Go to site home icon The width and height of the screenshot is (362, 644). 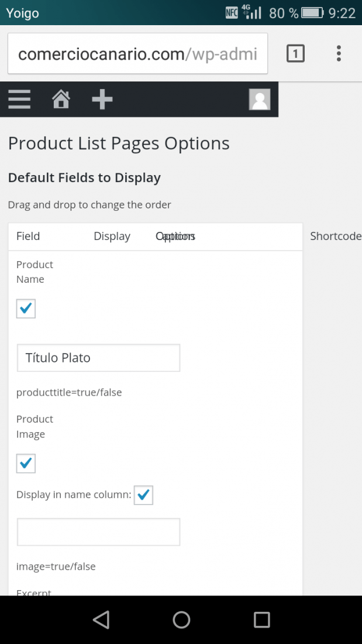[x=61, y=100]
